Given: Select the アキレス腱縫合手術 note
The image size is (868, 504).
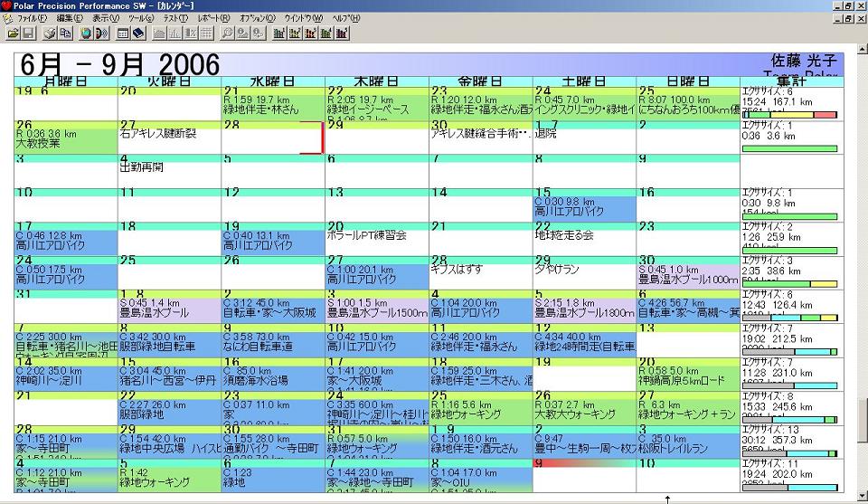Looking at the screenshot, I should click(481, 134).
